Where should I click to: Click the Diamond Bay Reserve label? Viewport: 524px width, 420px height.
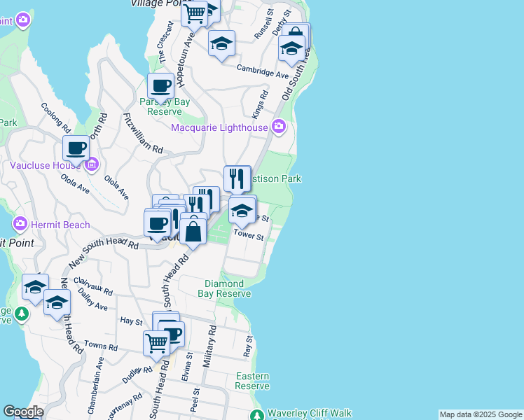point(228,288)
